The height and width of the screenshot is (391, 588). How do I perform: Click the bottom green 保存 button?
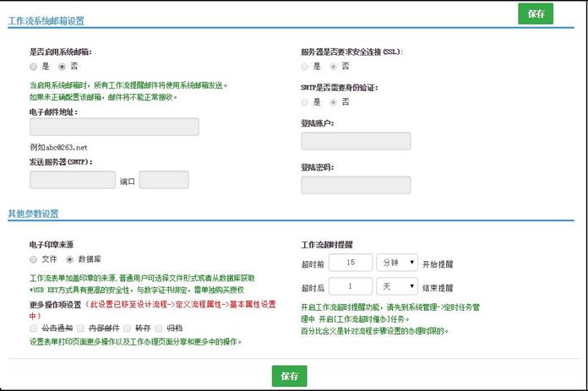pyautogui.click(x=289, y=376)
